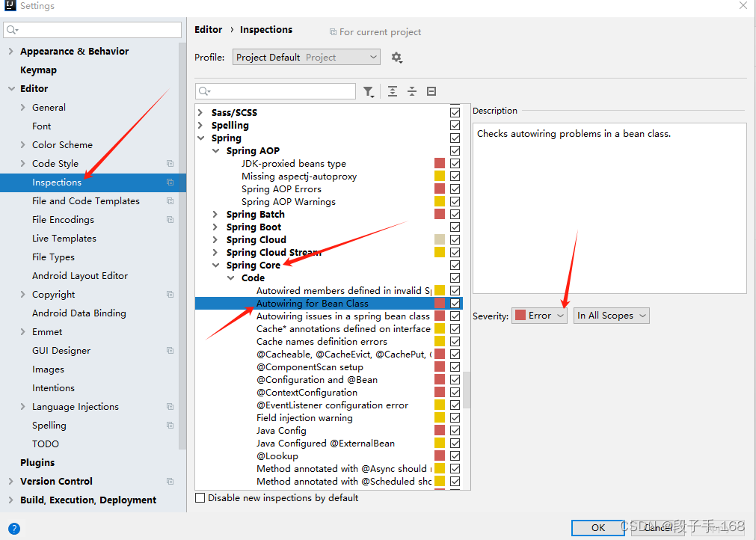Open the TODO settings page
The width and height of the screenshot is (756, 540).
tap(46, 444)
